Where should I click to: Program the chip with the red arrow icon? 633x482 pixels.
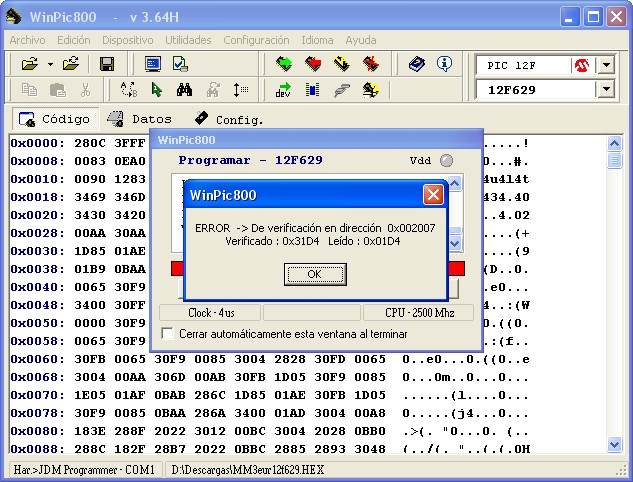pyautogui.click(x=313, y=64)
